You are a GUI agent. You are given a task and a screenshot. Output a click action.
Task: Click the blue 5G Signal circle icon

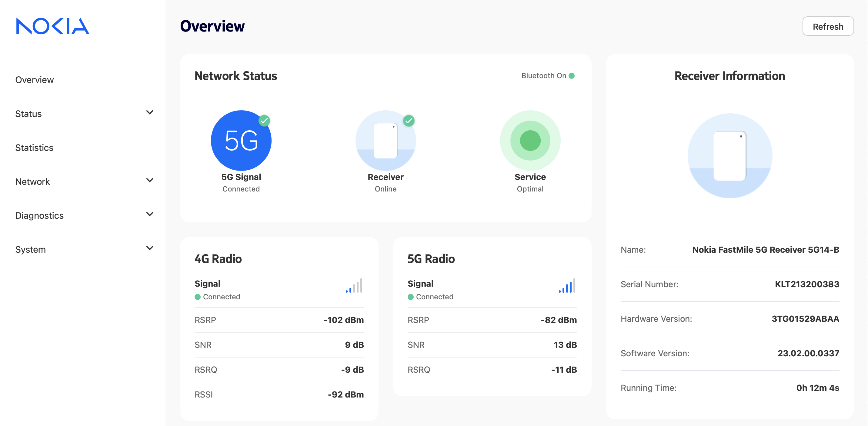click(x=241, y=140)
